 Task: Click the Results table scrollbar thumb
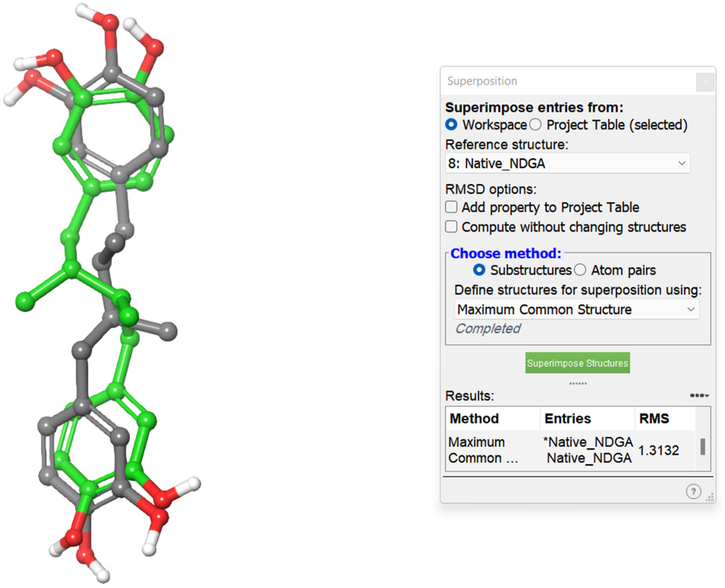pyautogui.click(x=702, y=446)
